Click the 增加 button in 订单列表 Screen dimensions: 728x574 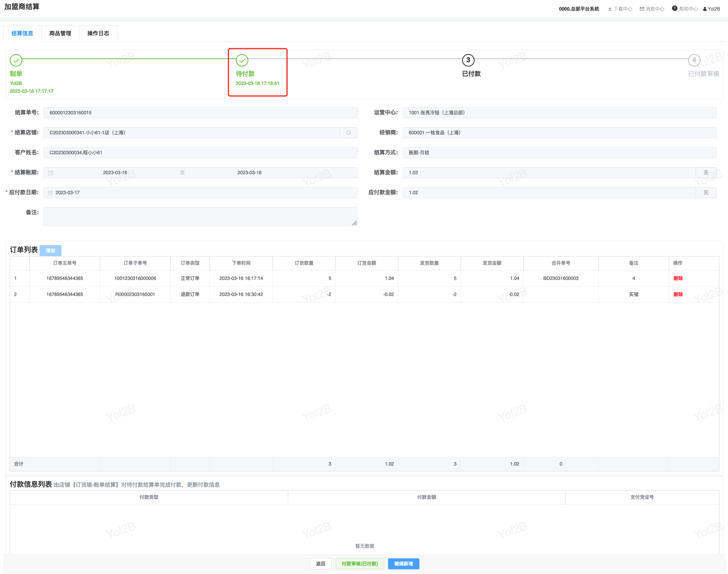[x=51, y=251]
